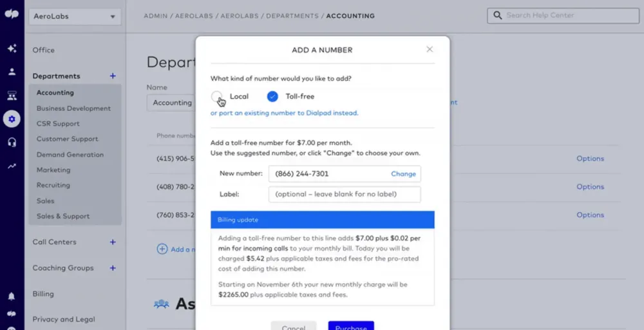Screen dimensions: 644x330
Task: Click the Cancel button
Action: [x=294, y=326]
